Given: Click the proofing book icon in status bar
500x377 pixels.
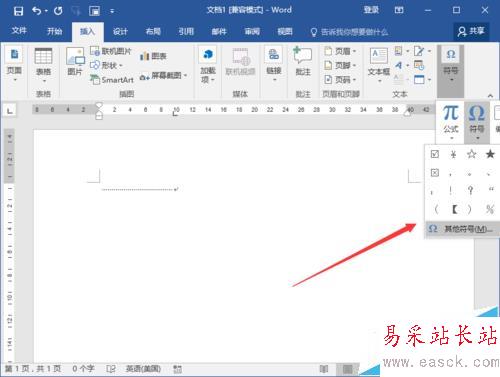Looking at the screenshot, I should point(111,369).
